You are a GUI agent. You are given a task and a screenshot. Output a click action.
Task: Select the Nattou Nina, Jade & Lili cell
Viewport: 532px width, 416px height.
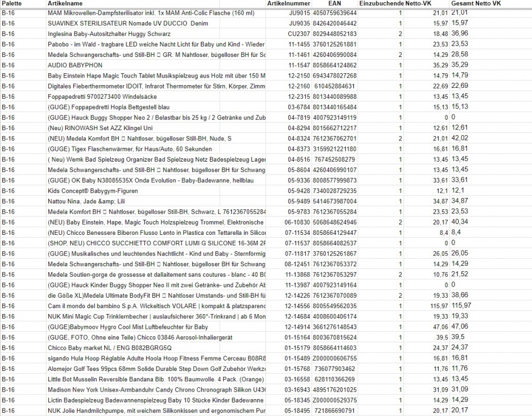point(86,201)
